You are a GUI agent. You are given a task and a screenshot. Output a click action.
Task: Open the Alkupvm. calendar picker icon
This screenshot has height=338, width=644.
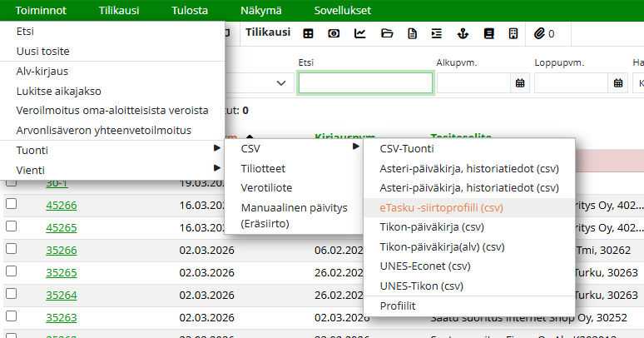click(x=520, y=83)
